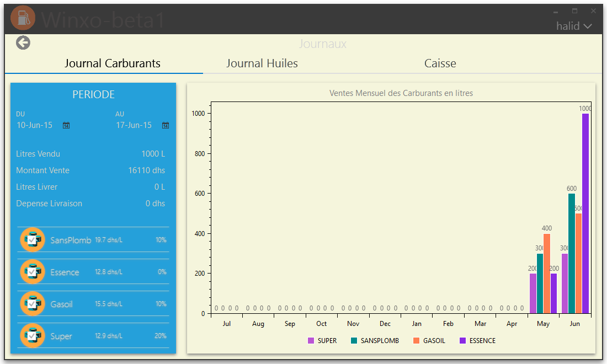Viewport: 607px width, 364px height.
Task: Switch to the Journal Huiles tab
Action: click(262, 63)
